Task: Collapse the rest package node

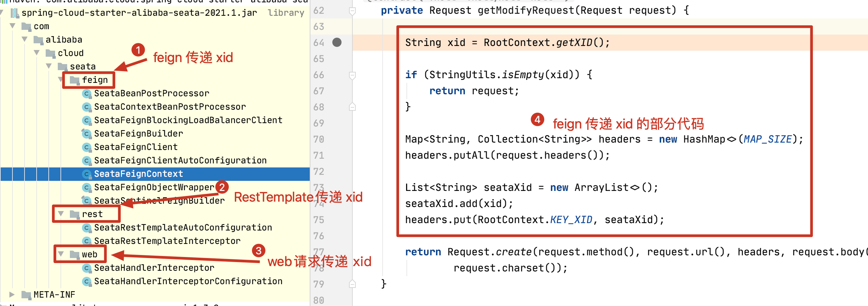Action: [x=61, y=214]
